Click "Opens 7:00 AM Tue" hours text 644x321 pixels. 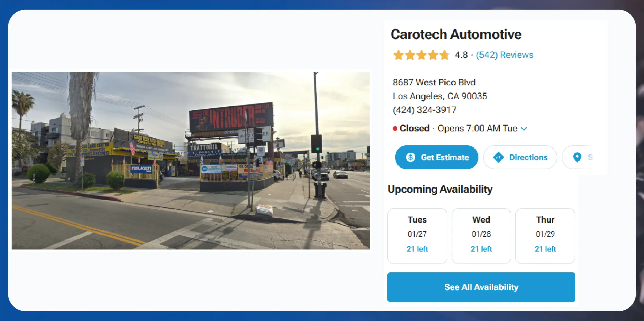click(x=477, y=128)
